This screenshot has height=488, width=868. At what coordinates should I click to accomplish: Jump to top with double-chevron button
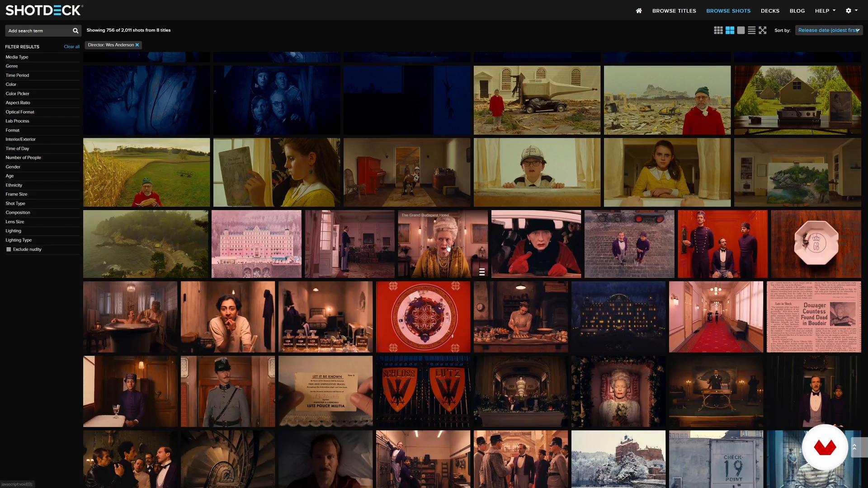click(854, 447)
